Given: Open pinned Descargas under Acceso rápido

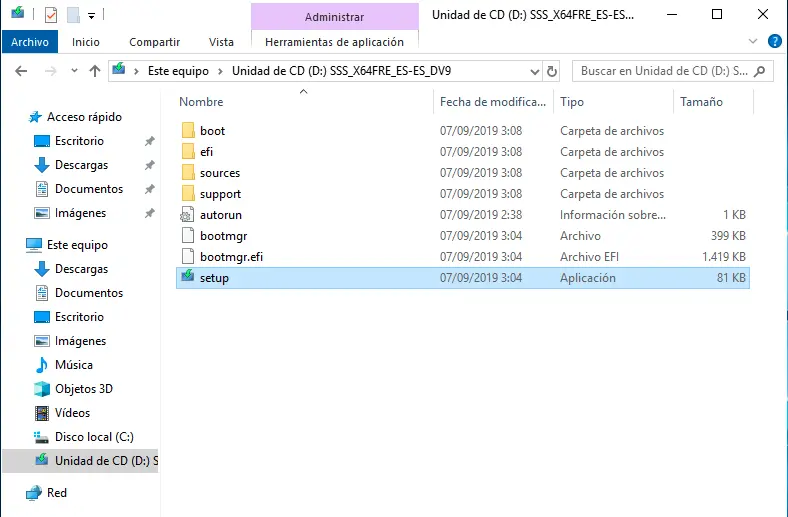Looking at the screenshot, I should pyautogui.click(x=81, y=165).
